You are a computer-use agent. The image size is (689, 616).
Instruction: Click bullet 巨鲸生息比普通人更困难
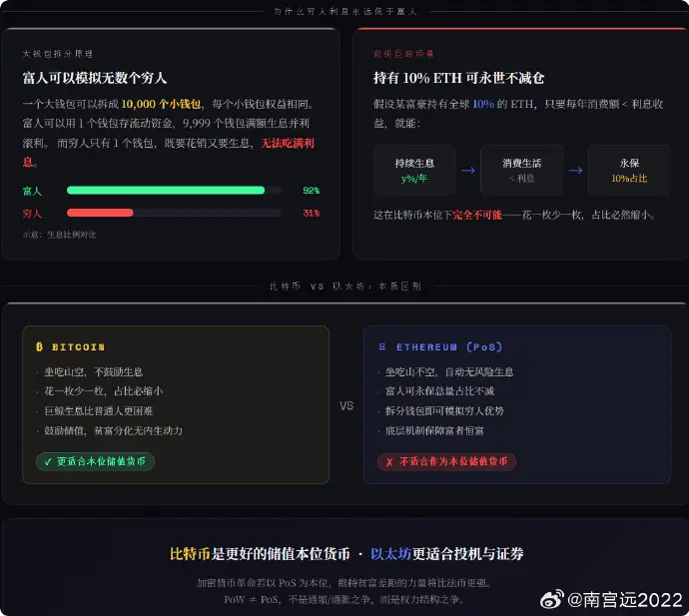pos(99,410)
